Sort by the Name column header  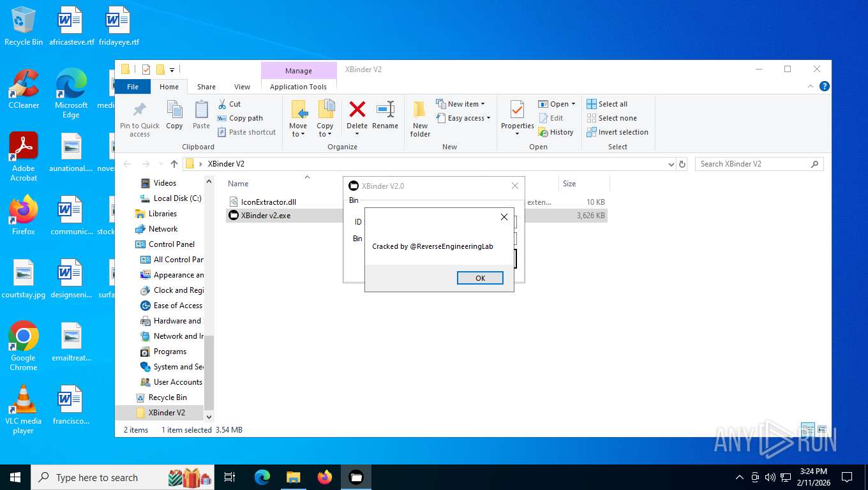pyautogui.click(x=238, y=184)
